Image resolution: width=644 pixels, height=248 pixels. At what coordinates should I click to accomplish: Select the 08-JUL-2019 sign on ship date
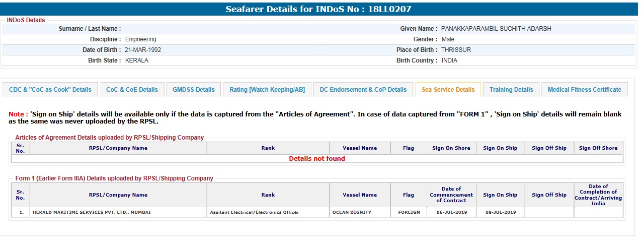point(500,212)
